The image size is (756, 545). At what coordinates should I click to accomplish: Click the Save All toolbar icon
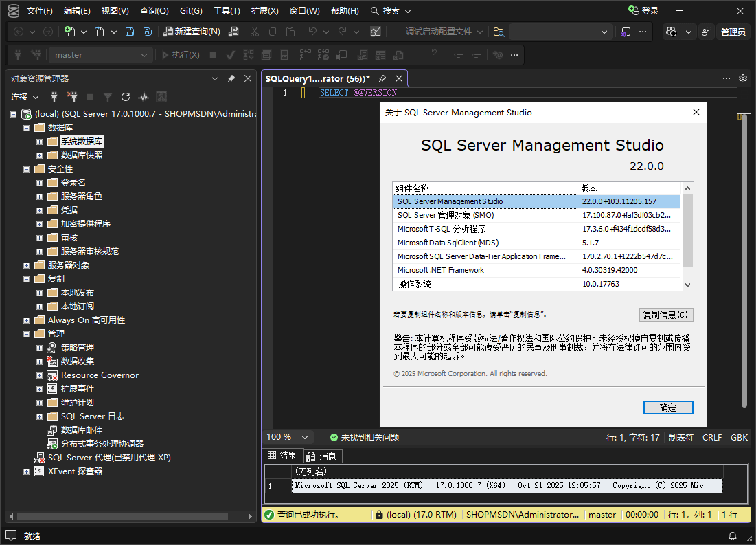click(x=148, y=32)
